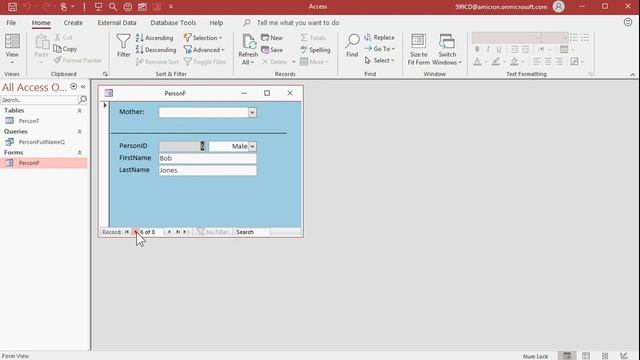640x360 pixels.
Task: Collapse the ribbon using the arrow
Action: coord(632,75)
